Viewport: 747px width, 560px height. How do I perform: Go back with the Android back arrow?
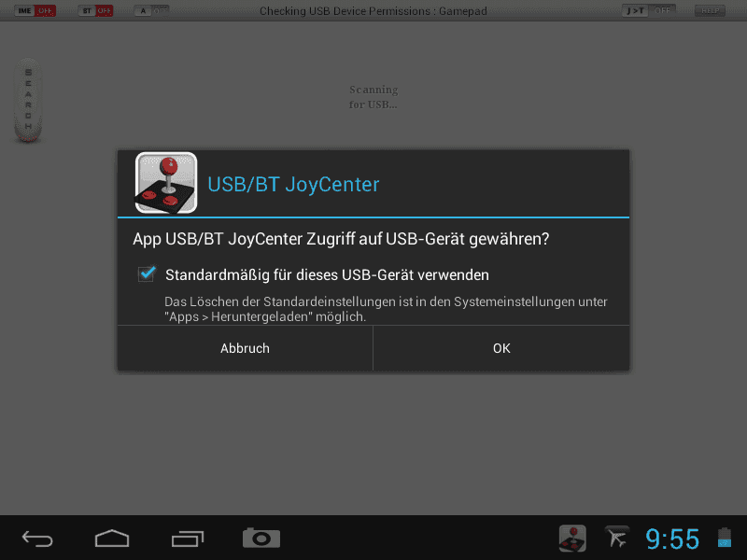coord(37,539)
